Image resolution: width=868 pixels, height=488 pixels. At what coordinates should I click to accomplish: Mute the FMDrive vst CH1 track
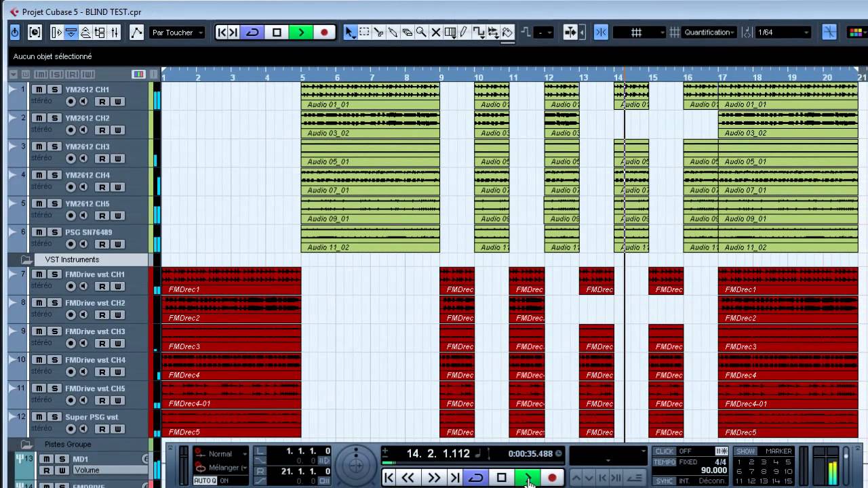(39, 274)
